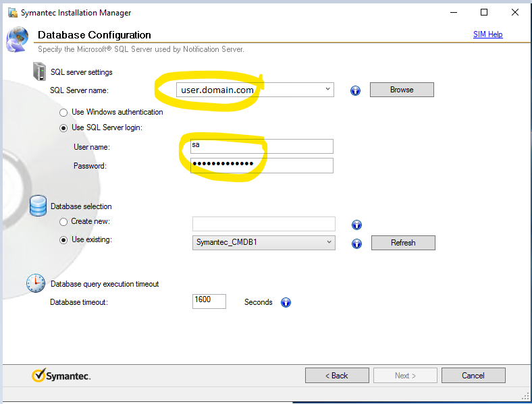Expand the SQL Server name dropdown

327,89
